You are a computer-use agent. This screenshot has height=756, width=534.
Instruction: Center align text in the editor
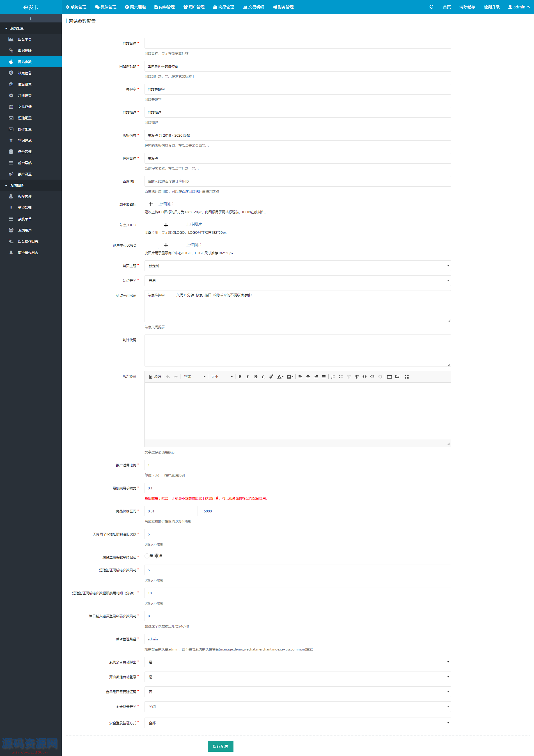point(308,377)
